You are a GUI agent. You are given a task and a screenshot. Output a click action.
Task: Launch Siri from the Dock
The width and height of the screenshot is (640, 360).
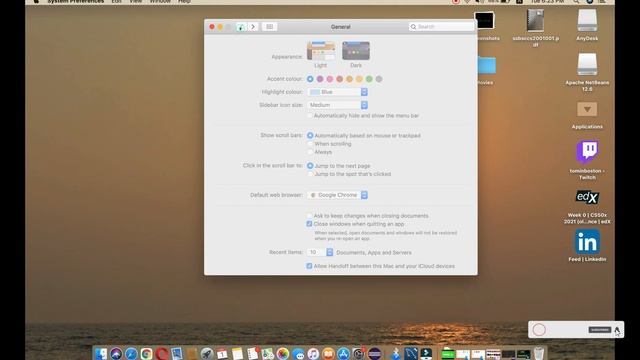pos(116,353)
